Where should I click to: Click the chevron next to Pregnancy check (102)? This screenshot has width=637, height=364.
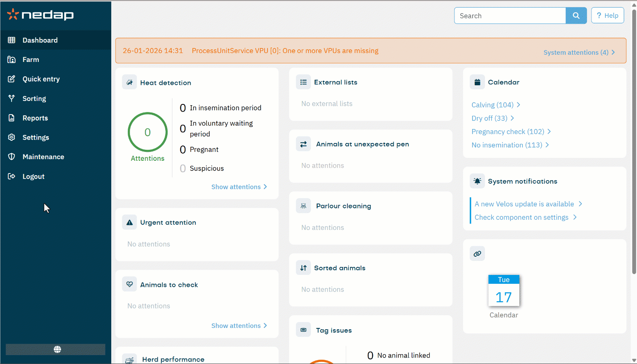[x=549, y=132]
